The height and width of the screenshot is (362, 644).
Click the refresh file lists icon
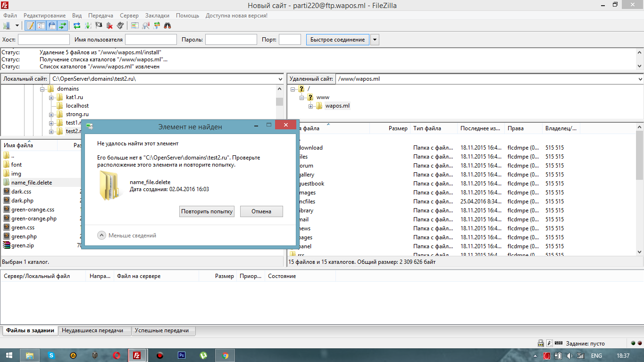77,25
